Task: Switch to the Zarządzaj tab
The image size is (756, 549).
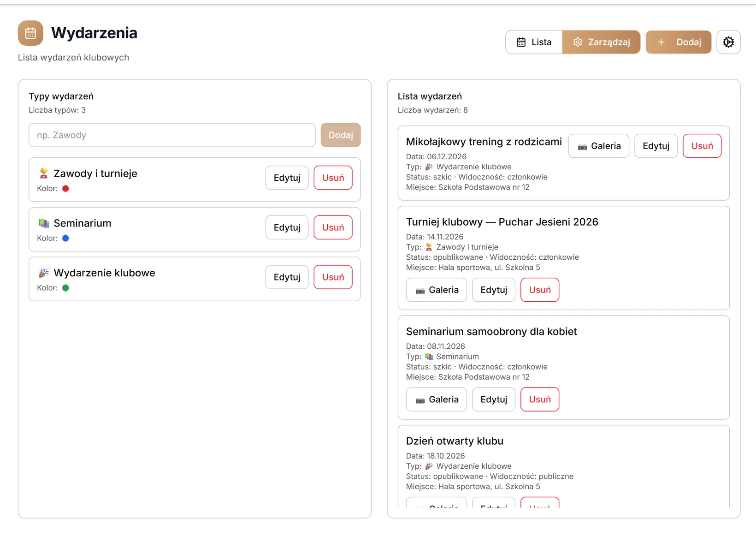Action: pos(601,42)
